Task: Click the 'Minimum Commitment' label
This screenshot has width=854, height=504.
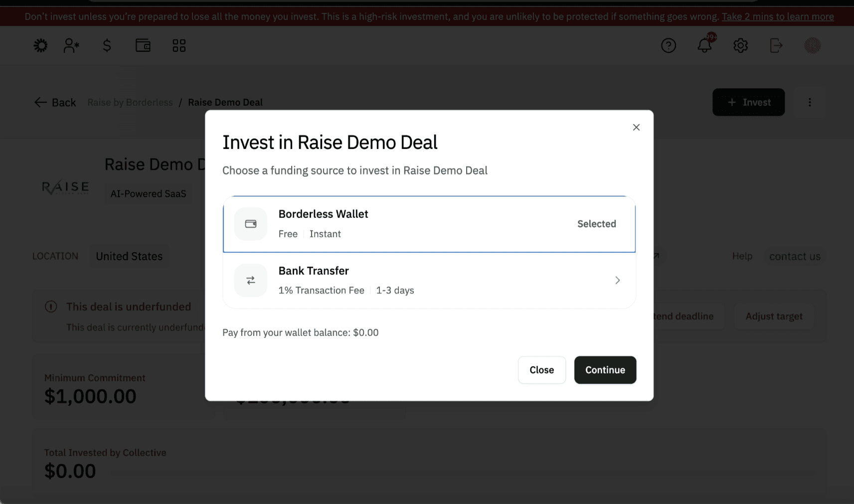Action: (95, 378)
